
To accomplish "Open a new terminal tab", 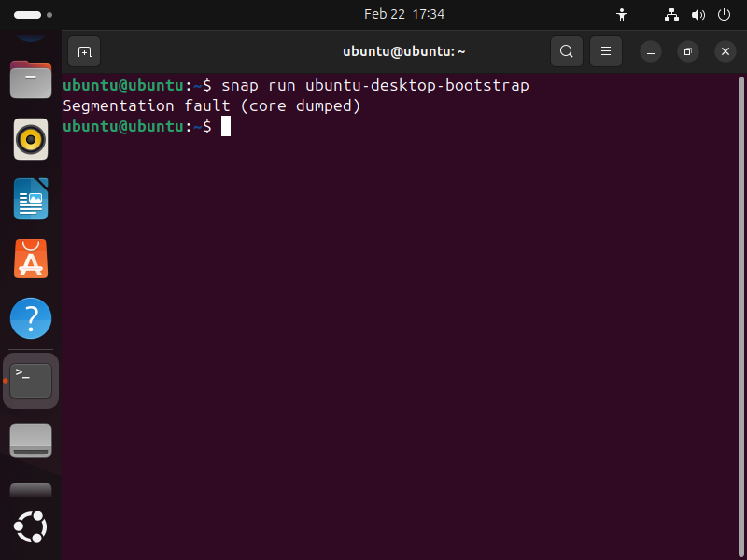I will point(84,51).
